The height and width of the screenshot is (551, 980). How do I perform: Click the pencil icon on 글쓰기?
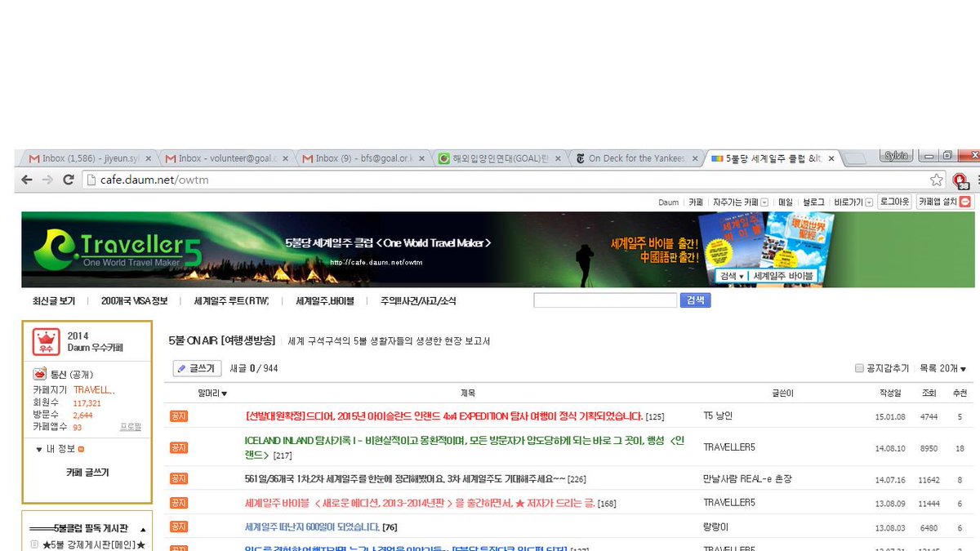pos(182,369)
